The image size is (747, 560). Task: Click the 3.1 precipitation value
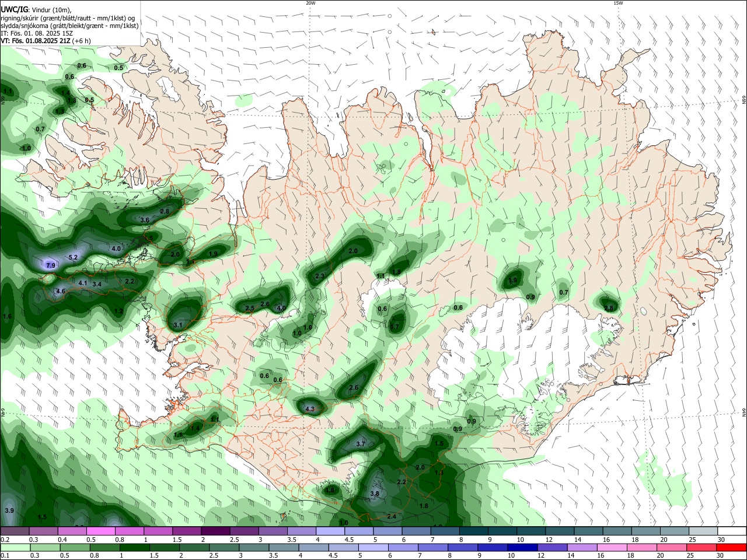pyautogui.click(x=179, y=325)
